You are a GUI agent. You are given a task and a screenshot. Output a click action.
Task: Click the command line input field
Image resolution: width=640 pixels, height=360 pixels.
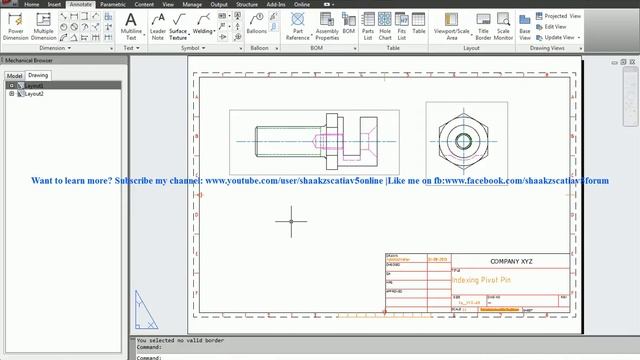point(388,357)
